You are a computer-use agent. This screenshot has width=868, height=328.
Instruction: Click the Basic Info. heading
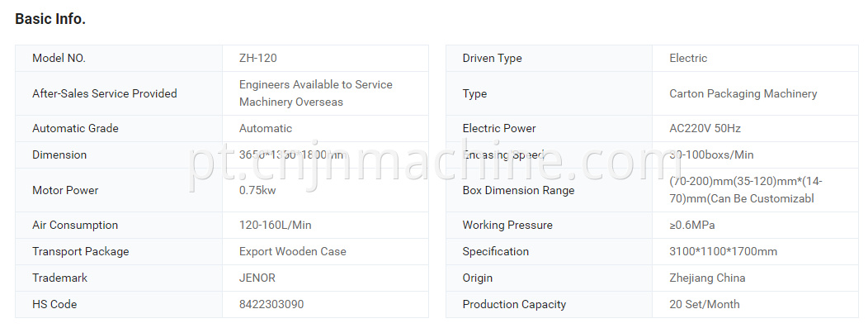tap(50, 19)
